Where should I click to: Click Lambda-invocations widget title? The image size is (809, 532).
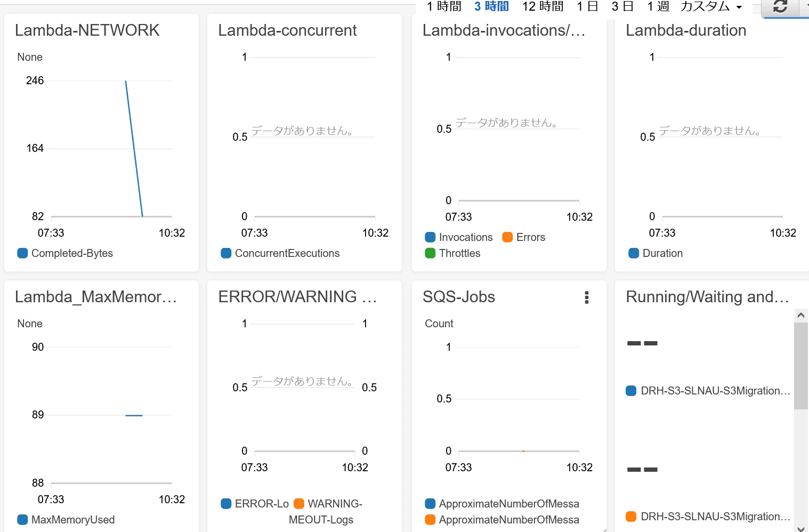click(504, 30)
